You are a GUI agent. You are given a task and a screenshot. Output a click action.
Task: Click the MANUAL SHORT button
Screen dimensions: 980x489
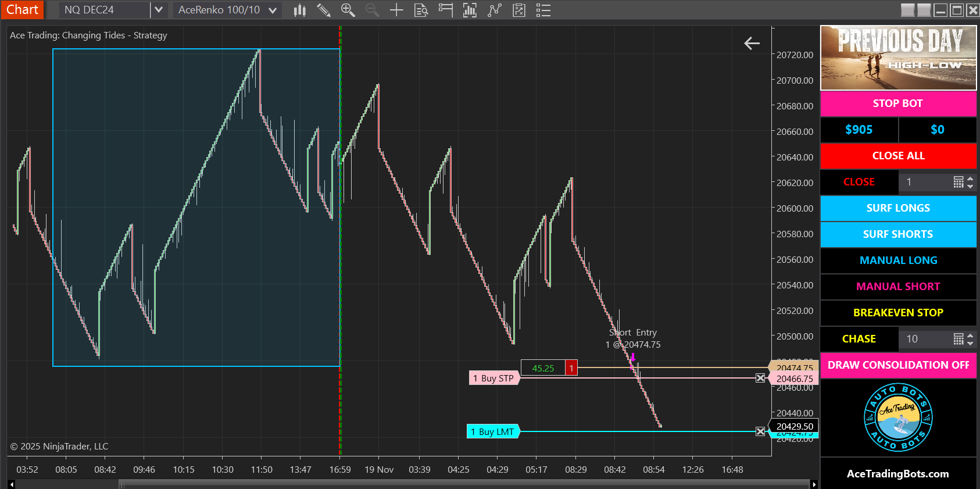898,287
